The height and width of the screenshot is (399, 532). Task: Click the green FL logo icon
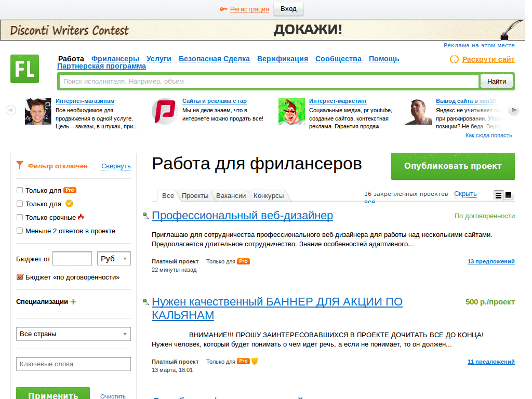coord(24,69)
